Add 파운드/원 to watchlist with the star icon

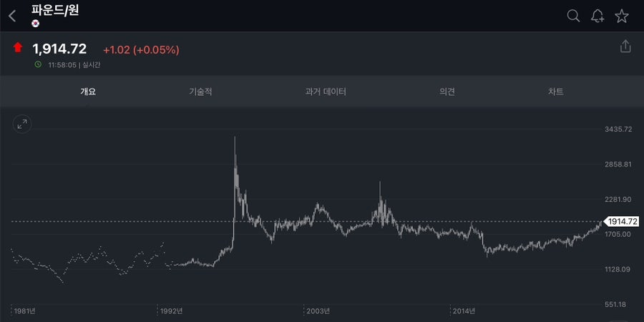point(622,16)
